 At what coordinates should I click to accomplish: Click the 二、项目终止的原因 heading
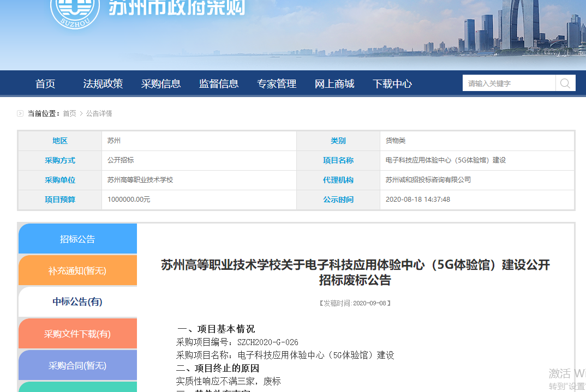[218, 368]
